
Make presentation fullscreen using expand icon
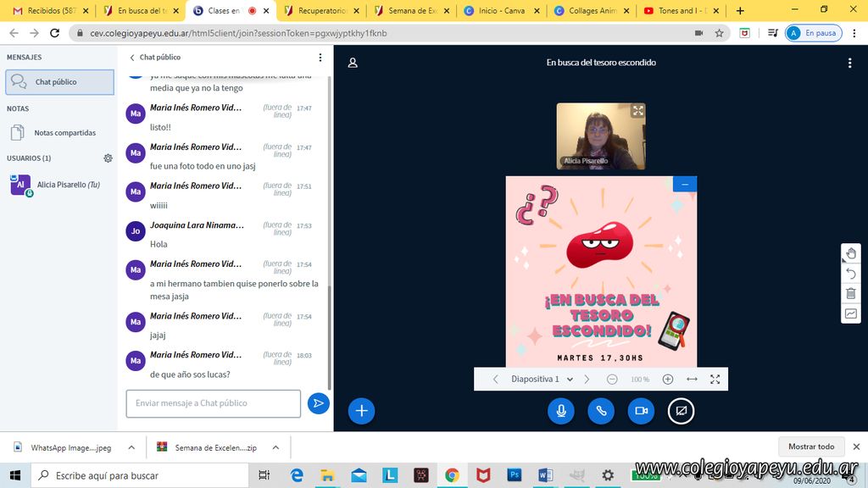(x=715, y=380)
